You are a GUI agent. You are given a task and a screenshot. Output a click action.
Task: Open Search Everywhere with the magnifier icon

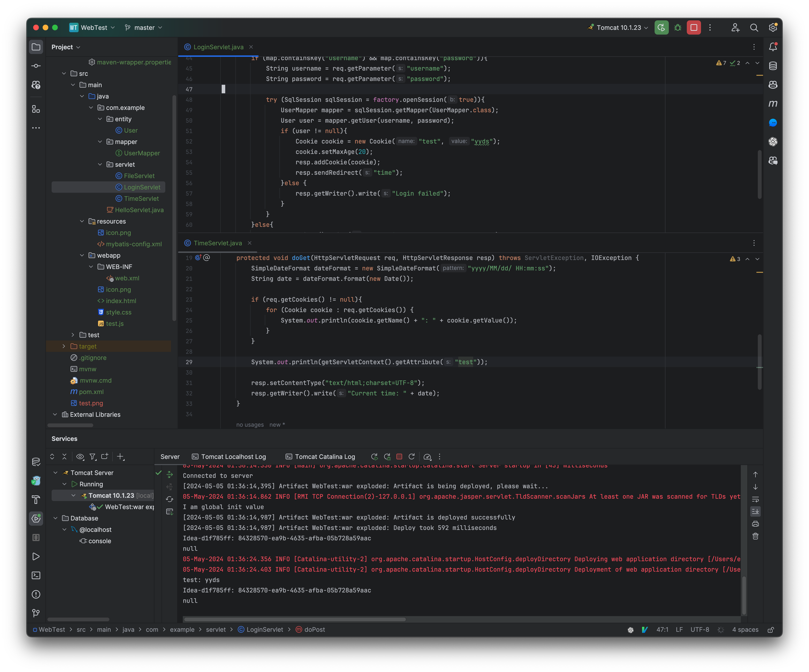point(754,27)
